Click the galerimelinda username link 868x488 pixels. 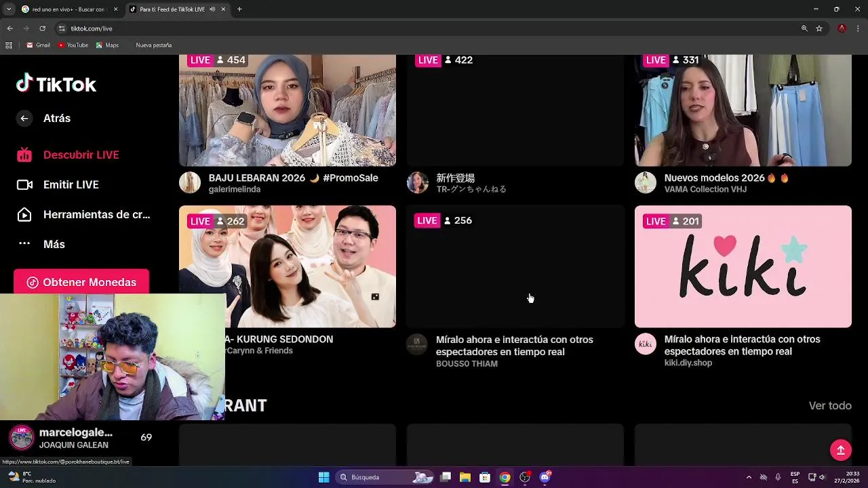tap(235, 190)
